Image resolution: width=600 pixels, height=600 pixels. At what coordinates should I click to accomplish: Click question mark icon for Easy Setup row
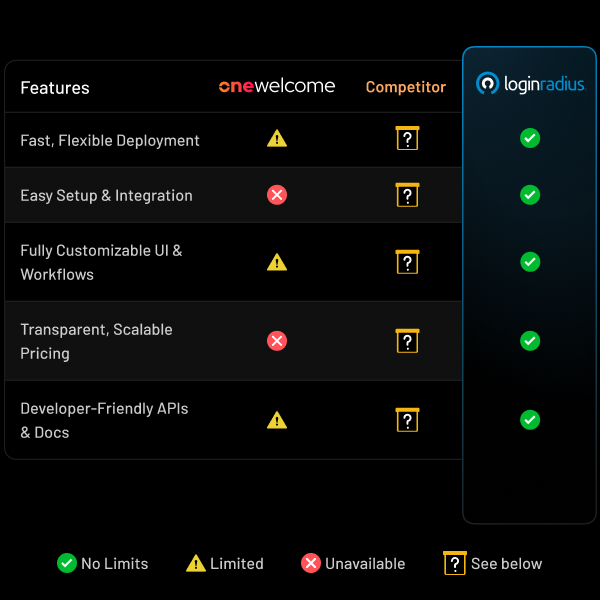(407, 195)
